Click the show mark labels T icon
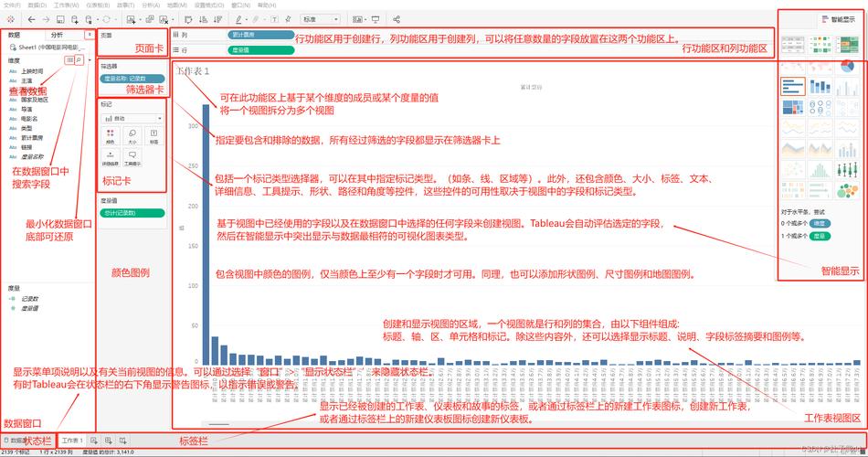 click(x=274, y=19)
